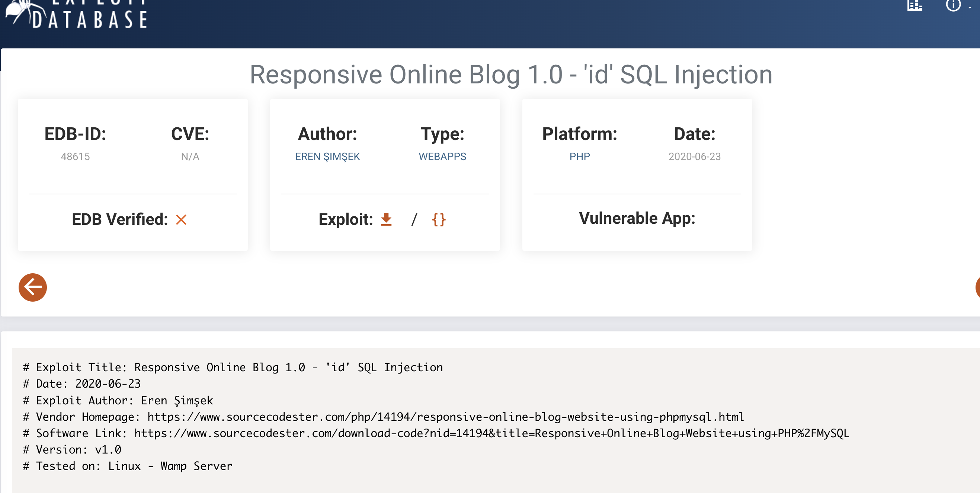This screenshot has width=980, height=493.
Task: Filter by WEBAPPS exploit type
Action: pos(442,156)
